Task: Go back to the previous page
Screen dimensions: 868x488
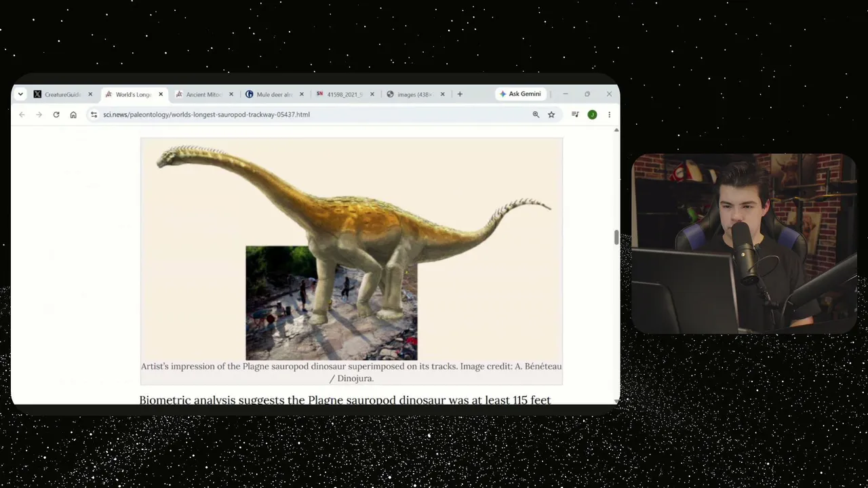Action: pyautogui.click(x=22, y=115)
